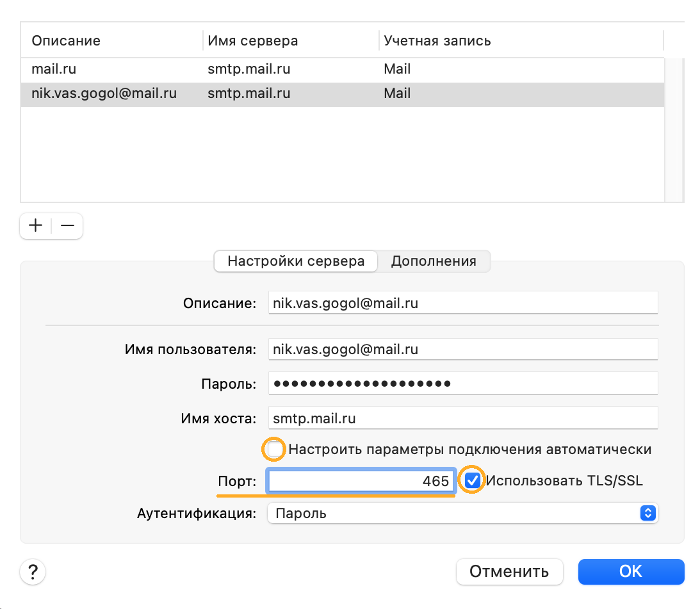
Task: Click the Имя пользователя input field
Action: pyautogui.click(x=463, y=349)
